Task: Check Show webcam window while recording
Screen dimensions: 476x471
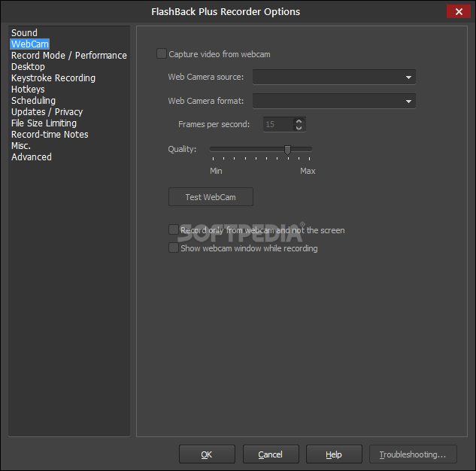Action: pos(174,248)
